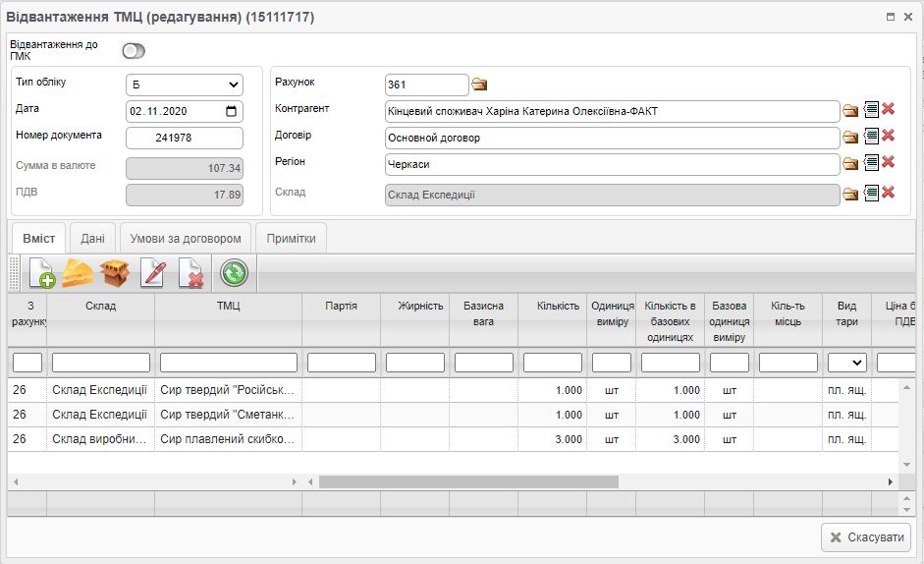
Task: Click the filter field under Кількість column
Action: pos(553,363)
